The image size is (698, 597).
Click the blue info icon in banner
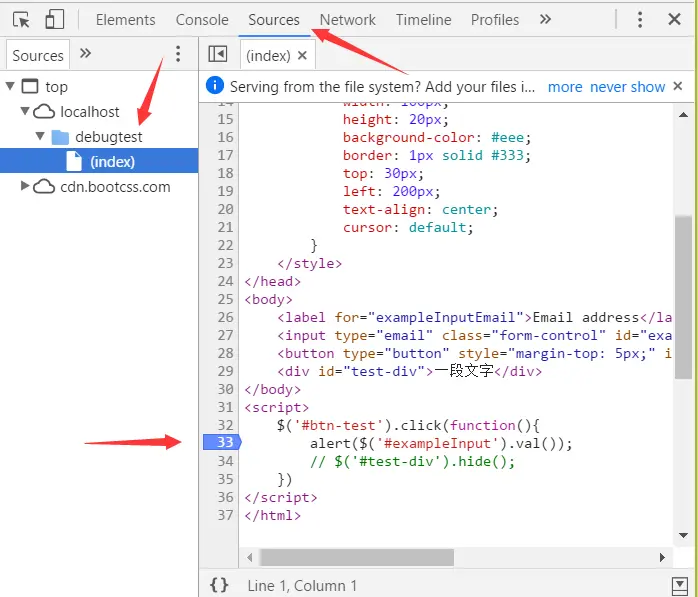[215, 85]
